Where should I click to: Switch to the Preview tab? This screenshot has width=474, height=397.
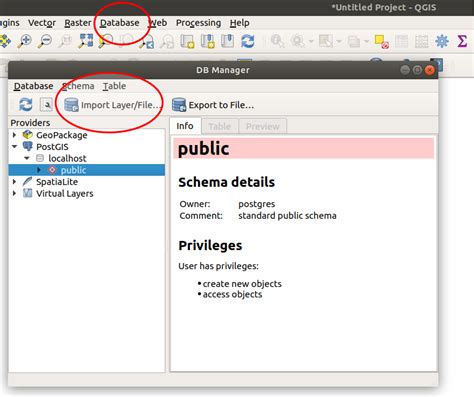(263, 126)
